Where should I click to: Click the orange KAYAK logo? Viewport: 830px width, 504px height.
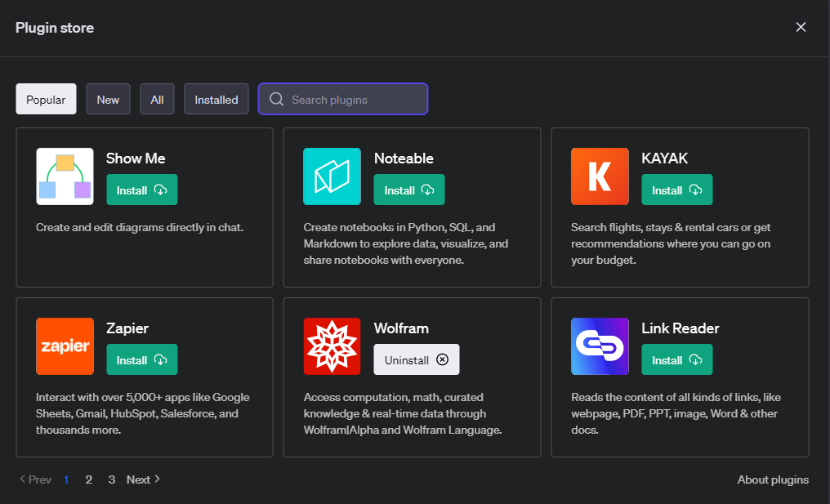click(x=600, y=176)
